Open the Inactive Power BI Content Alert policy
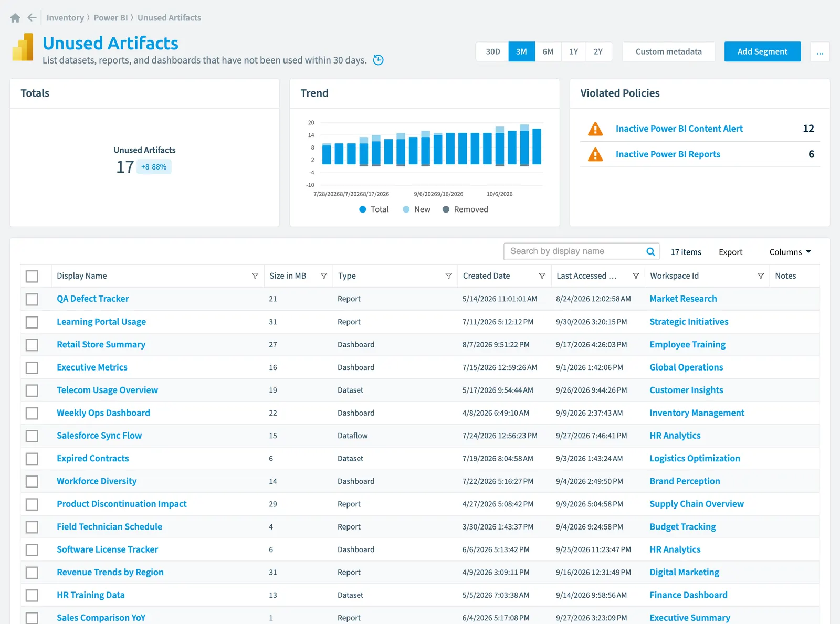840x624 pixels. [x=679, y=129]
